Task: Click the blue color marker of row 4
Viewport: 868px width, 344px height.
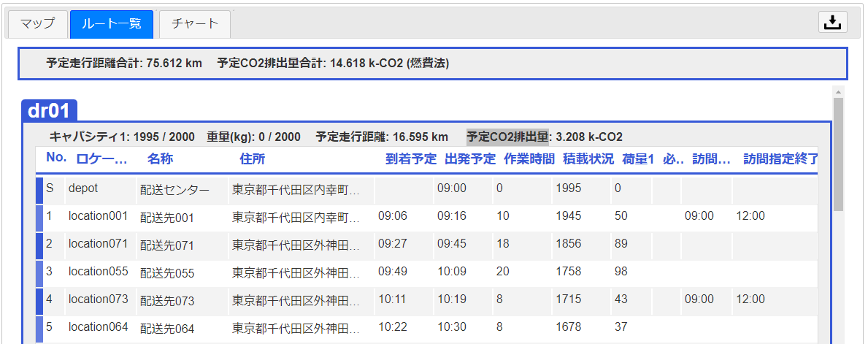Action: pyautogui.click(x=39, y=299)
